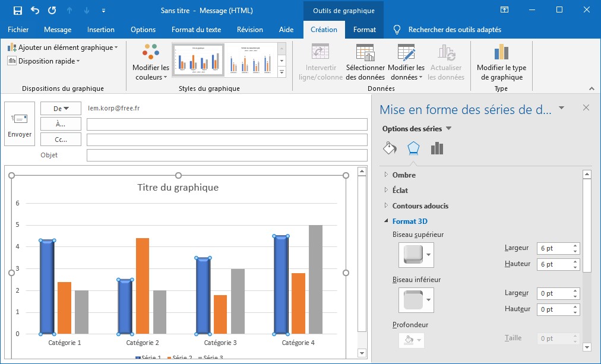Viewport: 601px width, 364px height.
Task: Click the Save icon in title bar
Action: click(18, 11)
